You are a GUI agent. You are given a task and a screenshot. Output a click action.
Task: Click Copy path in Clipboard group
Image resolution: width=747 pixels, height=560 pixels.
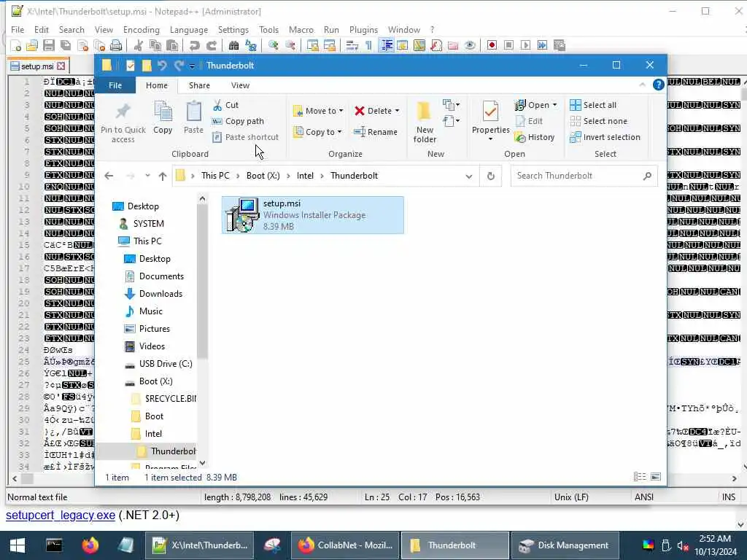click(x=238, y=121)
